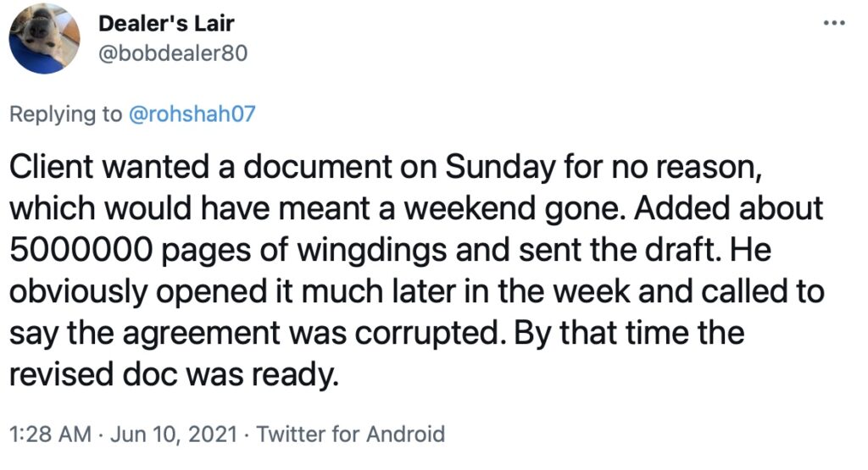Click the word 'agreement' in the tweet
Viewport: 868px width, 470px height.
(x=202, y=333)
